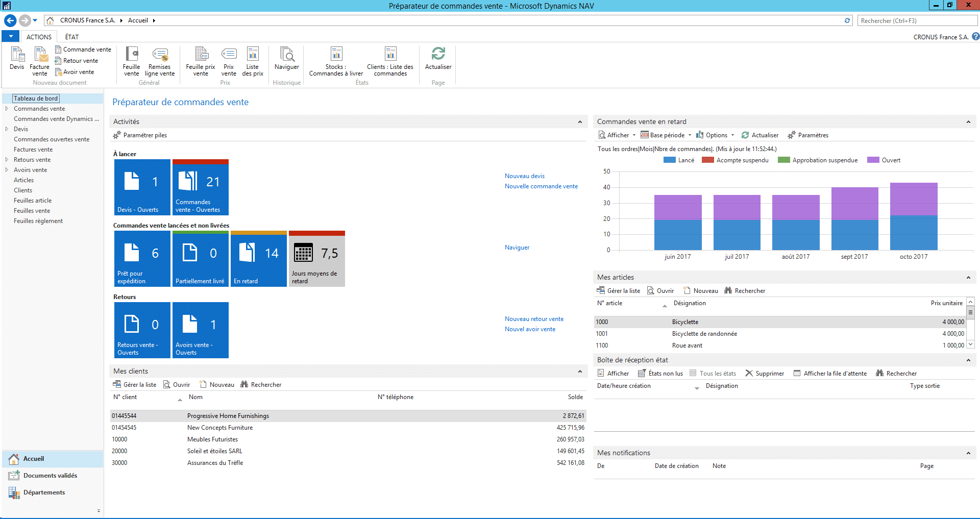Switch to the ÉTAT ribbon tab
The width and height of the screenshot is (980, 519).
coord(72,37)
